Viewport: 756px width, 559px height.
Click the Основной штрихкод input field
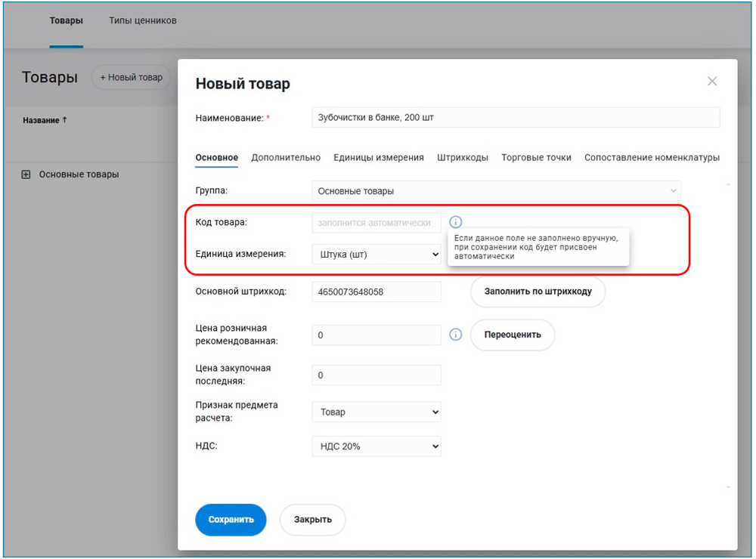coord(376,292)
